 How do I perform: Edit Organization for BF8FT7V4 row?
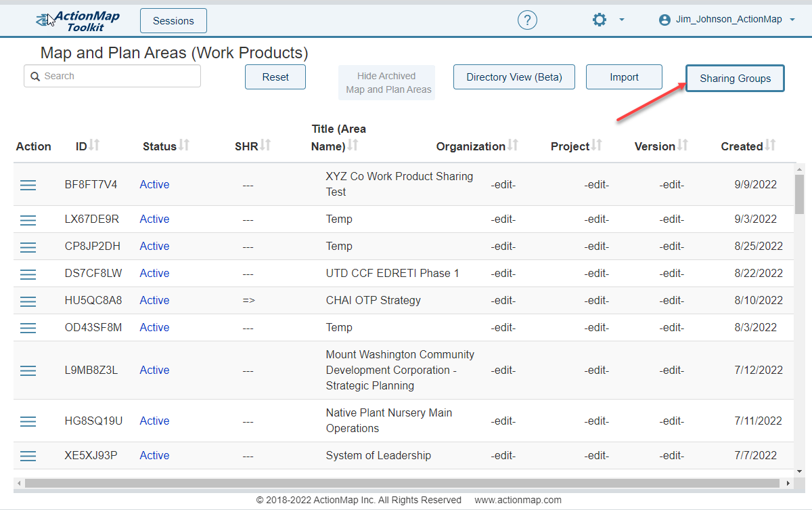click(503, 185)
